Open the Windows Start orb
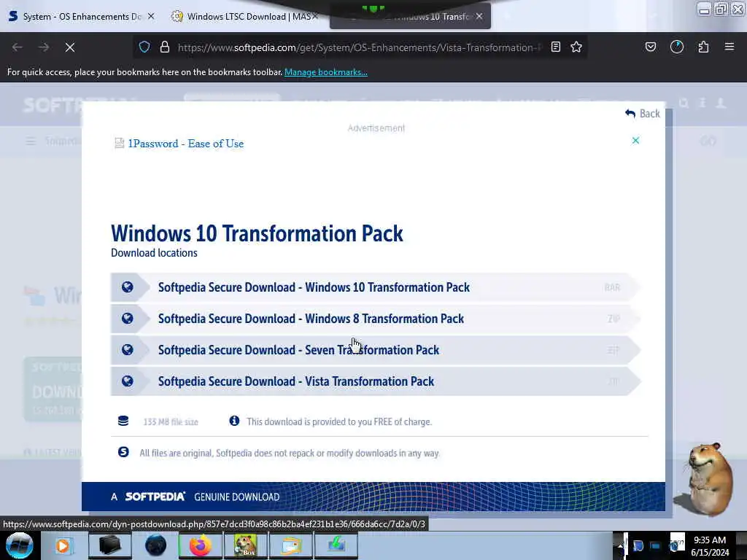Screen dimensions: 747x560 [20, 545]
